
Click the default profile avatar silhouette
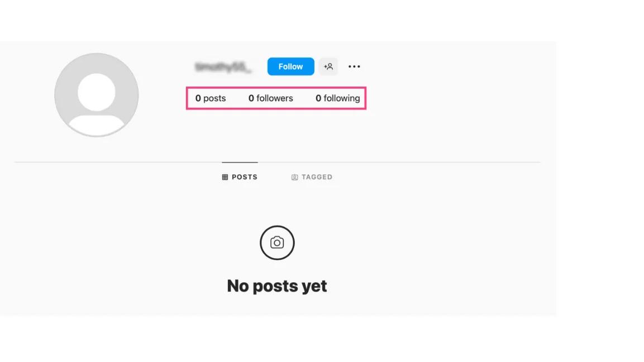(97, 95)
